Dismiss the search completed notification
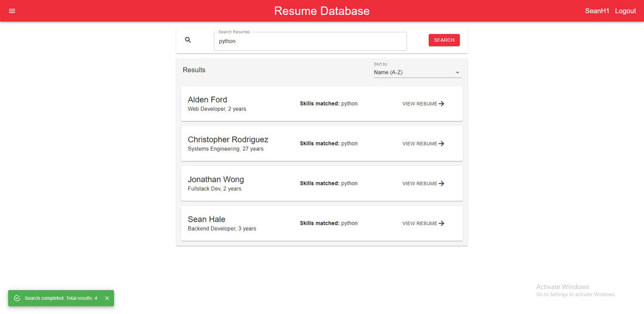This screenshot has width=644, height=314. point(107,298)
